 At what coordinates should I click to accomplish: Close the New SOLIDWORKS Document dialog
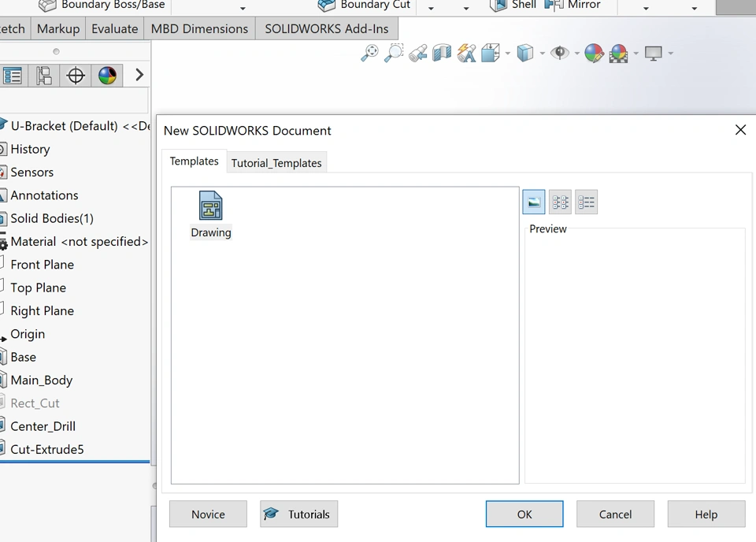740,130
